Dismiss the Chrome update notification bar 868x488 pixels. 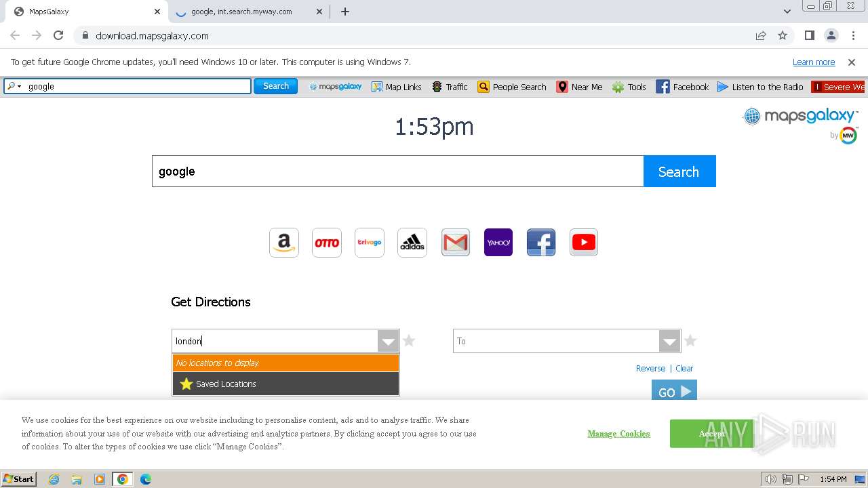pos(852,62)
